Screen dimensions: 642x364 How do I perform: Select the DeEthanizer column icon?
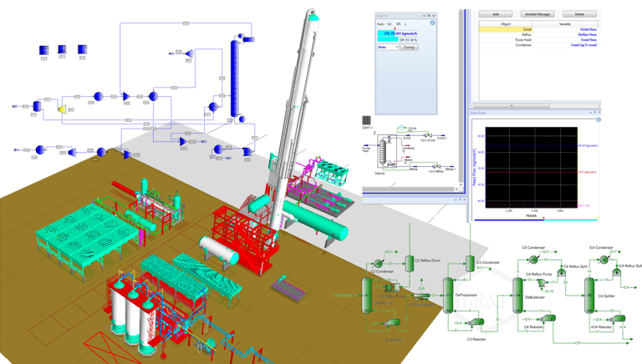[366, 296]
